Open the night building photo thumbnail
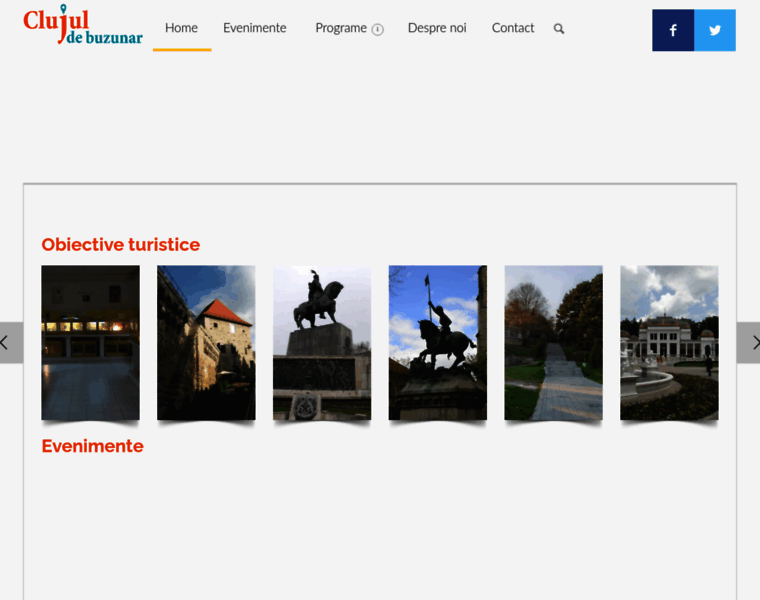760x600 pixels. (90, 342)
